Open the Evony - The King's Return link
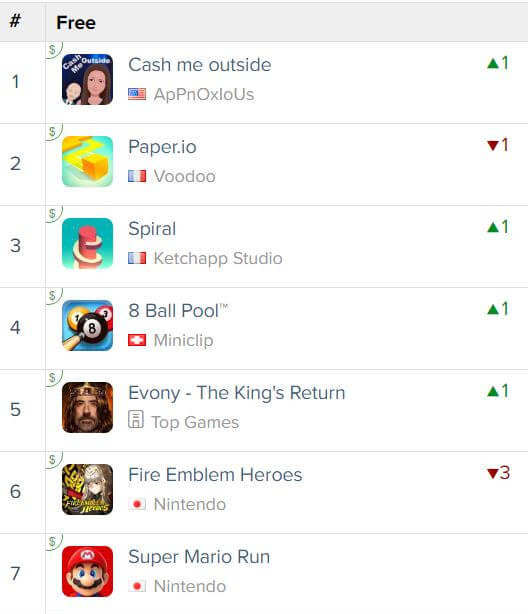Viewport: 528px width, 614px height. (237, 393)
